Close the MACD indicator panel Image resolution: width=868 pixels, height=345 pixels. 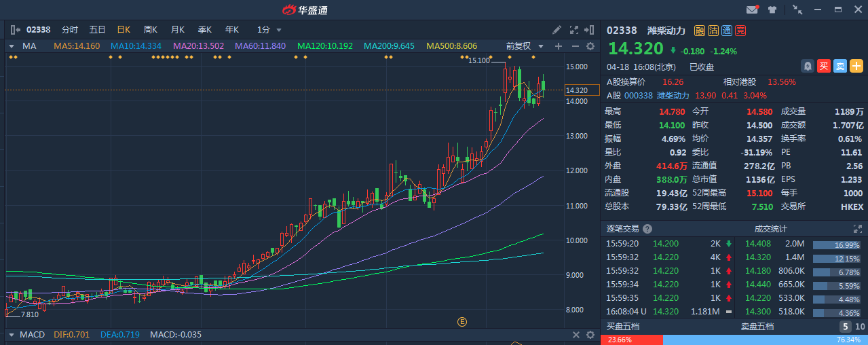(575, 335)
